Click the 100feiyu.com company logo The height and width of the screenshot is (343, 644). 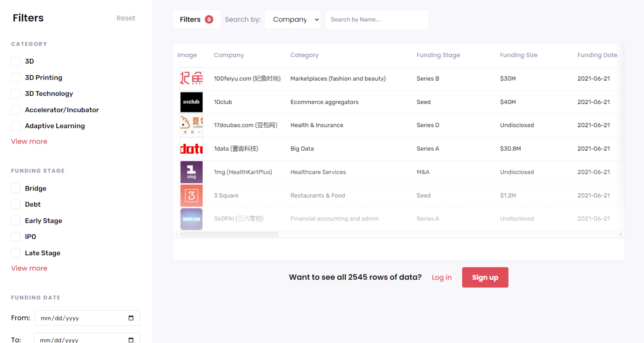191,78
